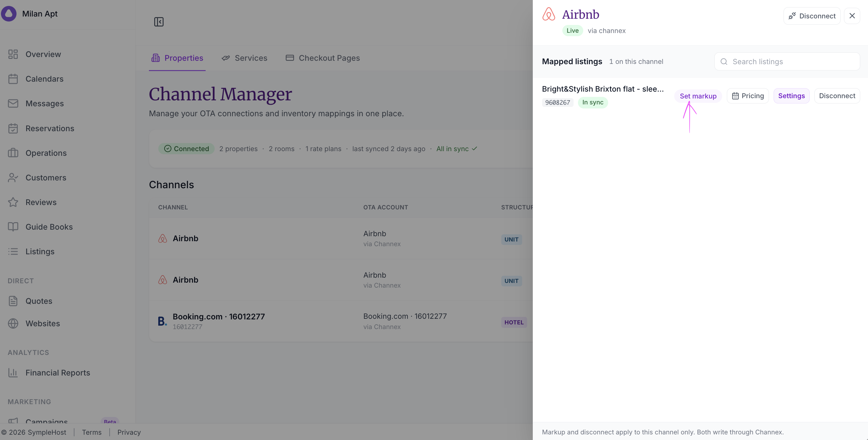Open Operations in the sidebar

coord(37,153)
